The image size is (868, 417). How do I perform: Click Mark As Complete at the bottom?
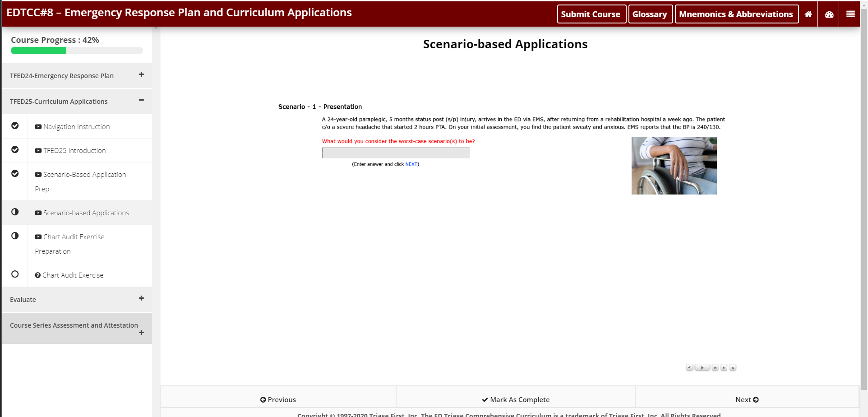pos(515,399)
